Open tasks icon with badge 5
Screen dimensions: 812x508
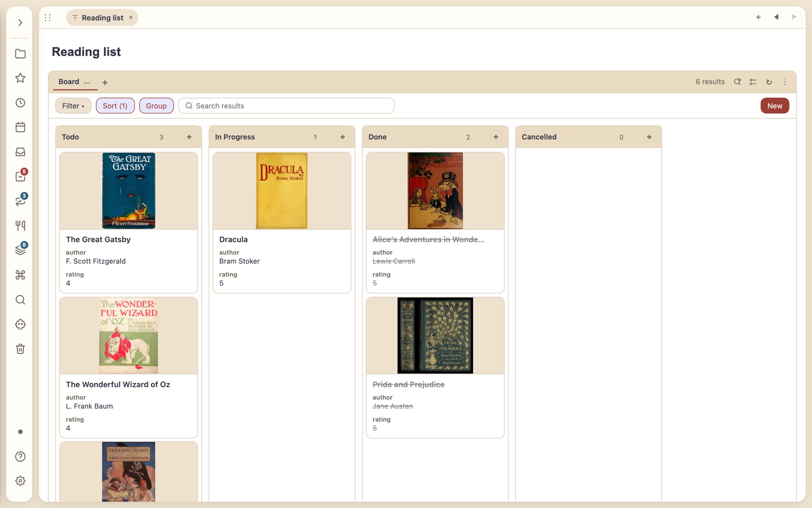20,176
